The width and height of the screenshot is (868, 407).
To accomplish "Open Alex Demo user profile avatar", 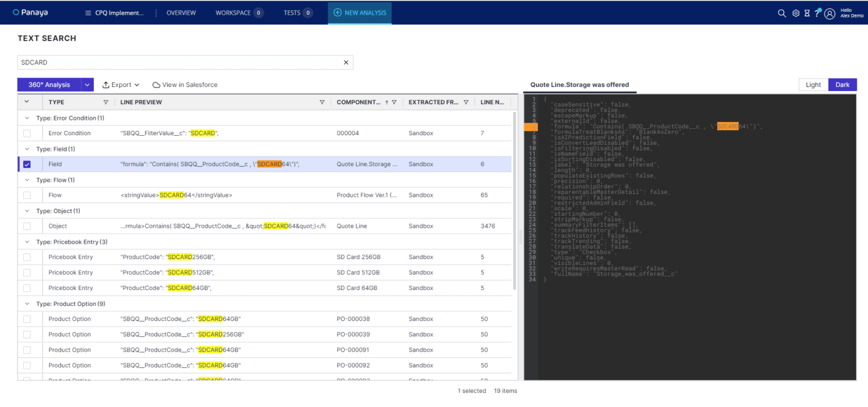I will tap(830, 14).
